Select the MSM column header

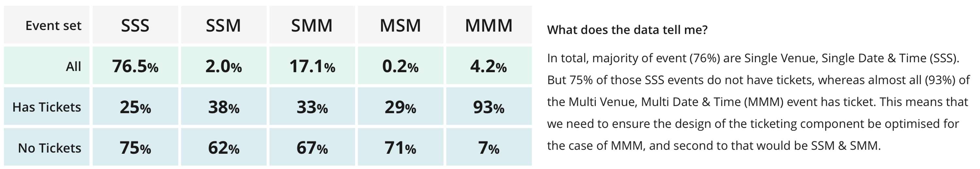[x=400, y=25]
